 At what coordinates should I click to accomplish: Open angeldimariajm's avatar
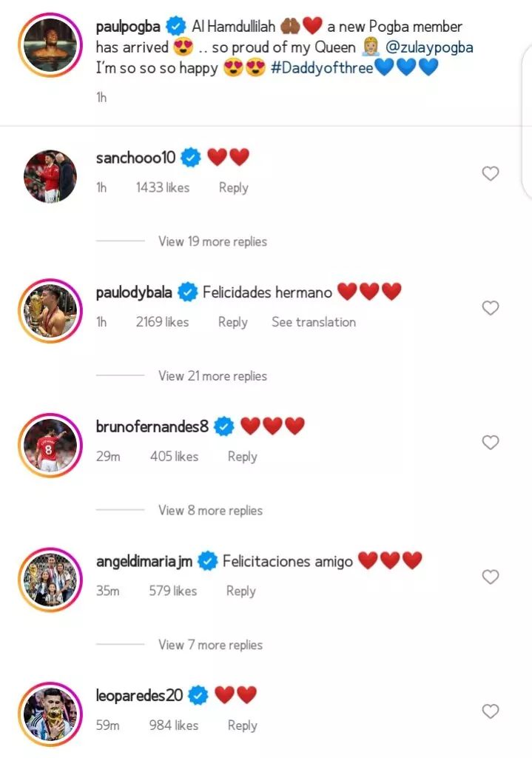(x=50, y=580)
